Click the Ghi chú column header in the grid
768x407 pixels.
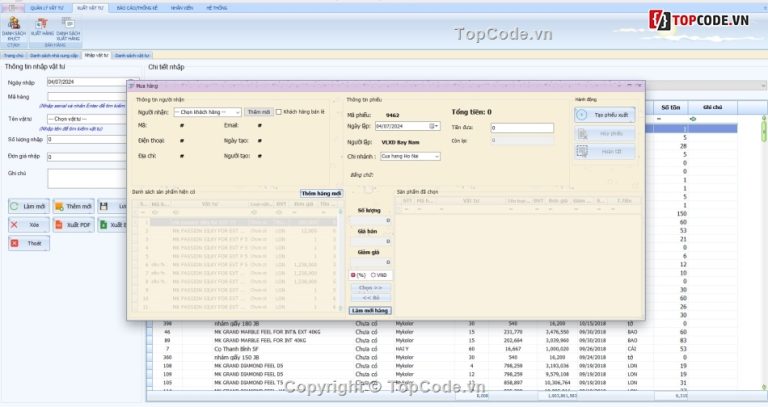(712, 107)
